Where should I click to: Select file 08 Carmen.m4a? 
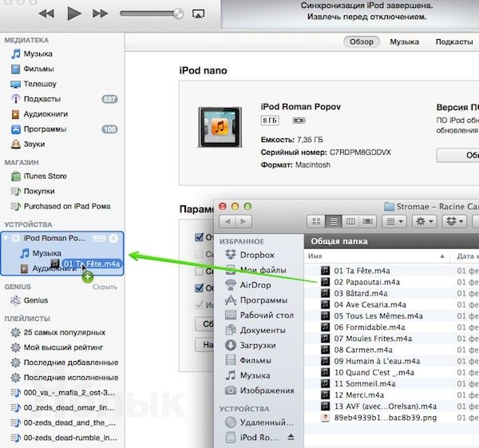pyautogui.click(x=363, y=350)
